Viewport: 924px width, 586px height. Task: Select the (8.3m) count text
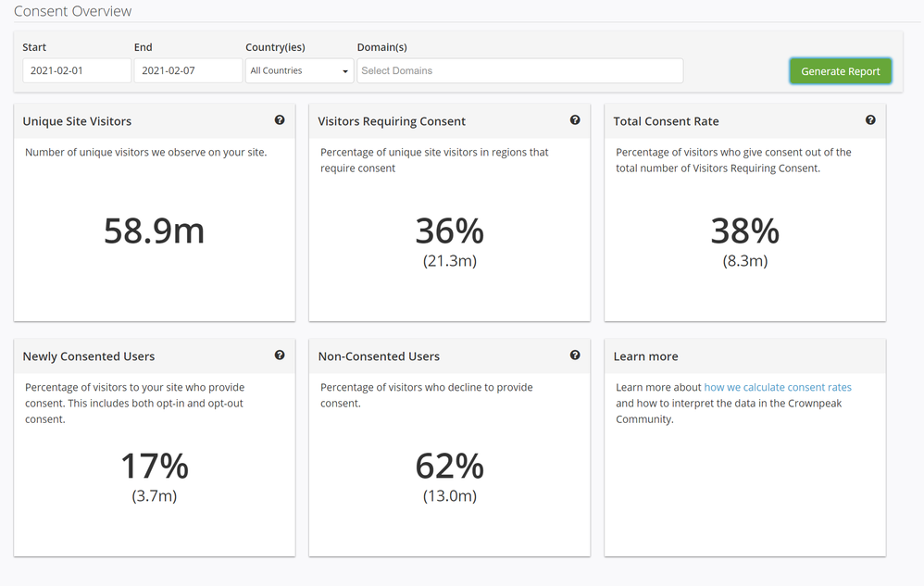(x=745, y=261)
